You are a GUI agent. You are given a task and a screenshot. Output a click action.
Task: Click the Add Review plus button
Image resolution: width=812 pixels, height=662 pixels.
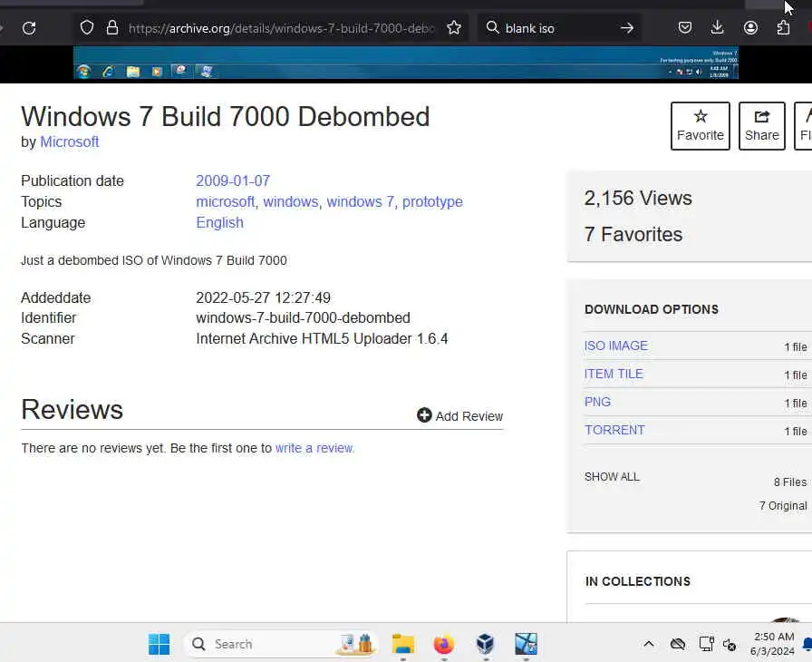(x=459, y=416)
